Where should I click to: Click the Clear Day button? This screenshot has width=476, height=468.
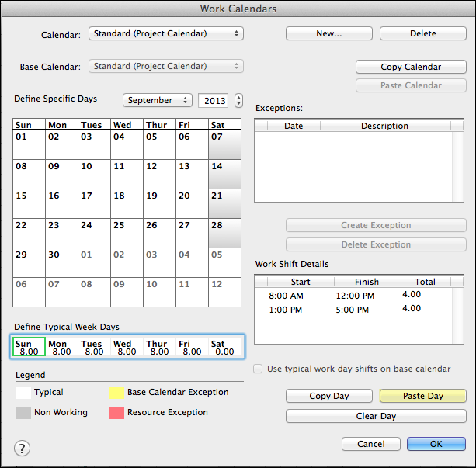click(376, 416)
